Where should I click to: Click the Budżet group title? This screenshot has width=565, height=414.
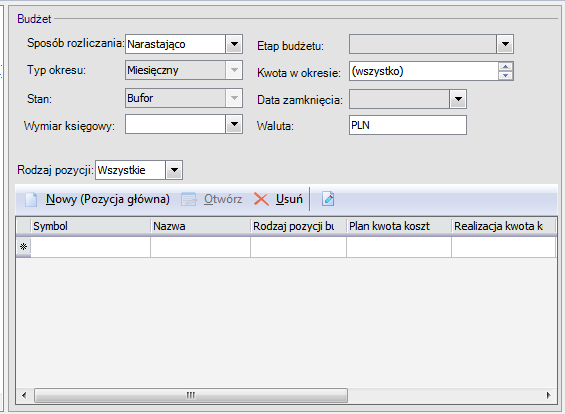(x=34, y=19)
